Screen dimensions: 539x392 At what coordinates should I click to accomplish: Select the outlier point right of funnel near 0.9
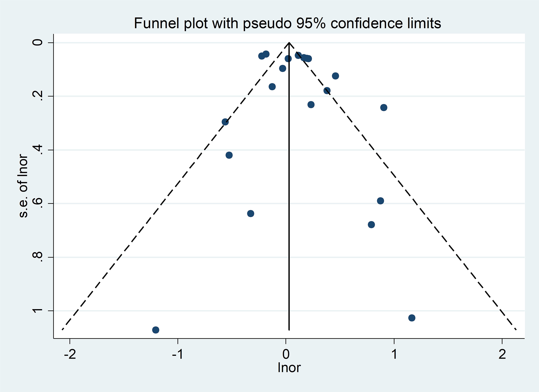[384, 108]
